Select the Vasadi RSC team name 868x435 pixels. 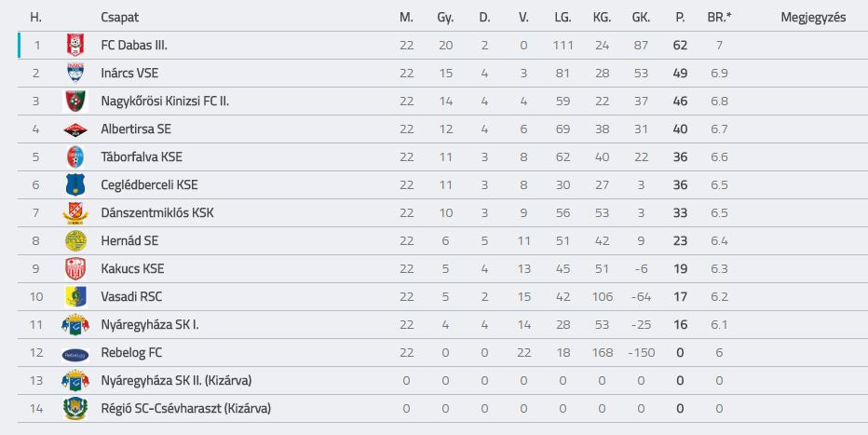(131, 296)
